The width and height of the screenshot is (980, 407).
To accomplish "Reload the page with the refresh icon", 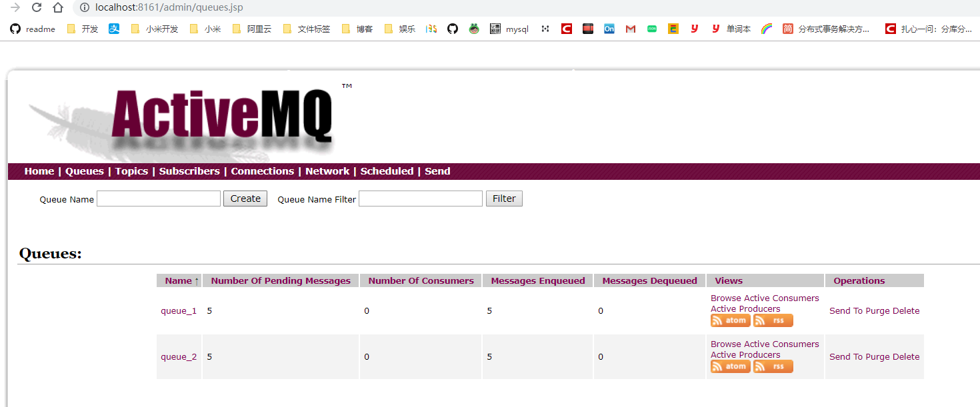I will (37, 8).
